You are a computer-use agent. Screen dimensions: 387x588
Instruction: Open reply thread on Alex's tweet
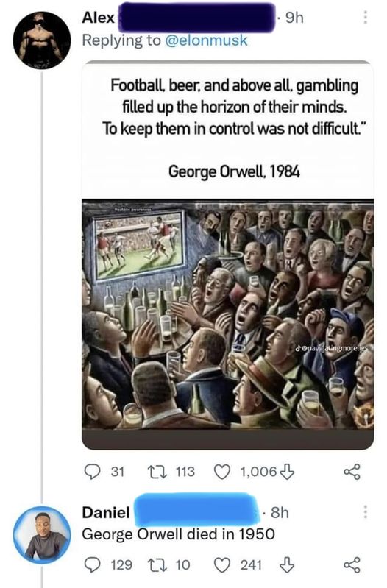pos(92,472)
